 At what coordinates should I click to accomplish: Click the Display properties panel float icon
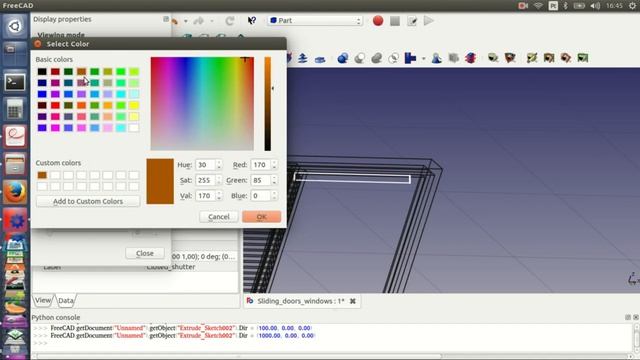pyautogui.click(x=166, y=19)
